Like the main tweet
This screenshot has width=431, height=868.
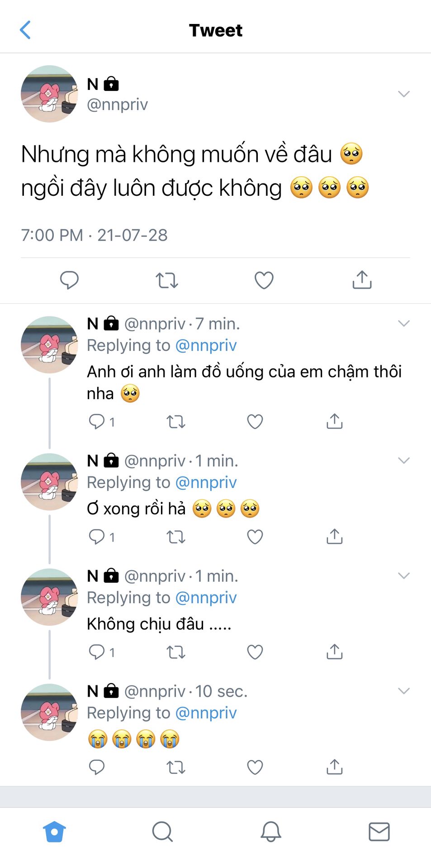[264, 280]
